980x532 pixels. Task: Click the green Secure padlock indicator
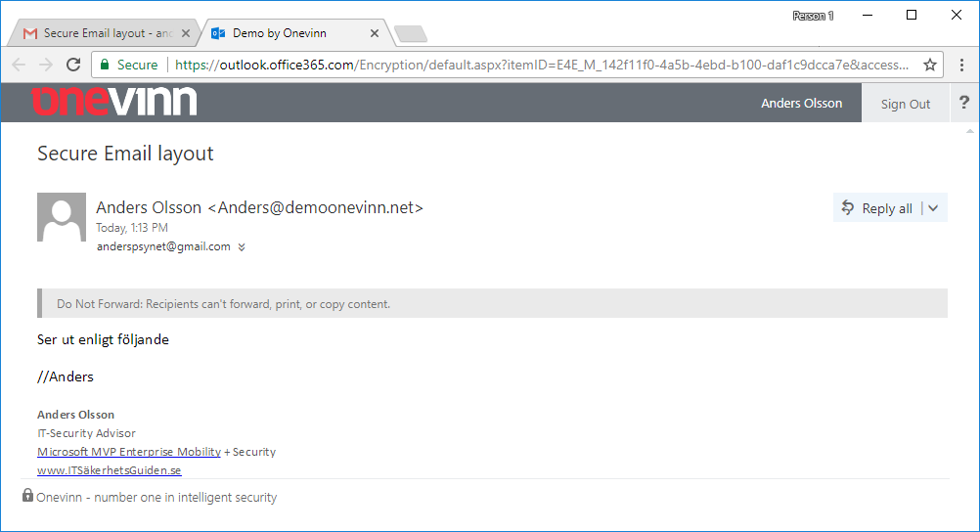[127, 65]
